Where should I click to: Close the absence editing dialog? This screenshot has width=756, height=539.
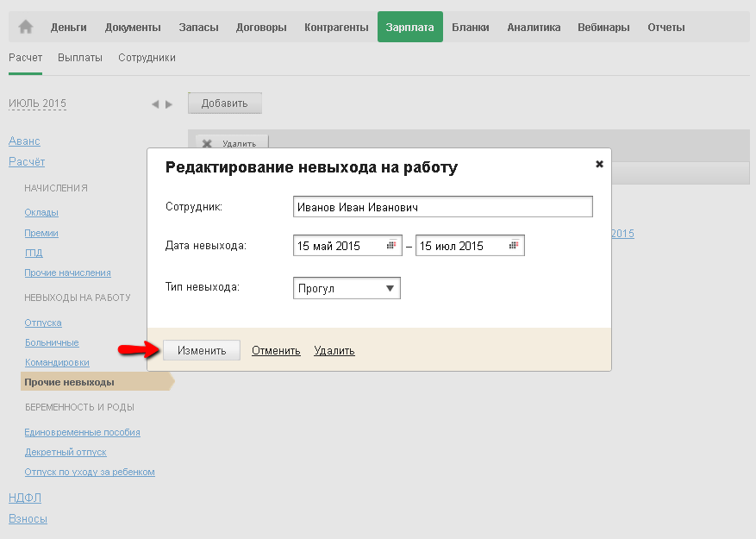pos(599,164)
